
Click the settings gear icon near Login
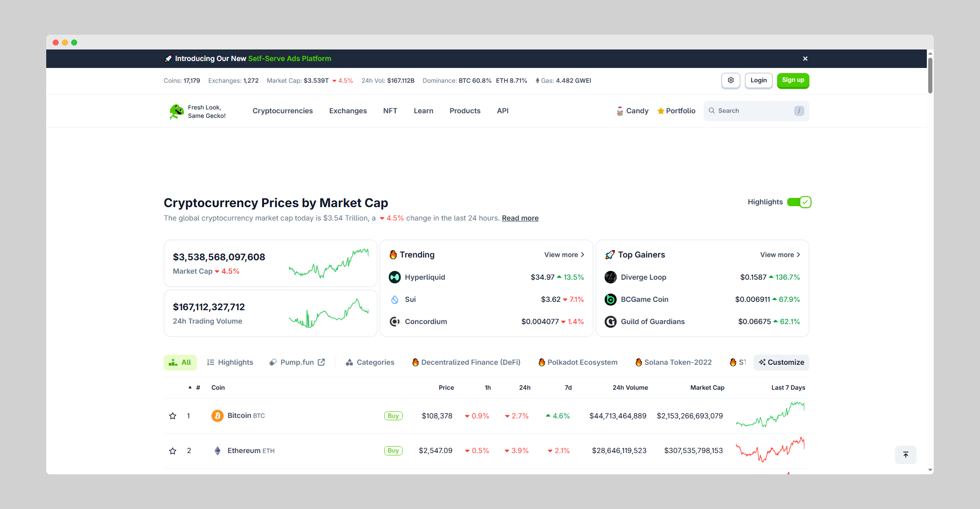pyautogui.click(x=730, y=80)
